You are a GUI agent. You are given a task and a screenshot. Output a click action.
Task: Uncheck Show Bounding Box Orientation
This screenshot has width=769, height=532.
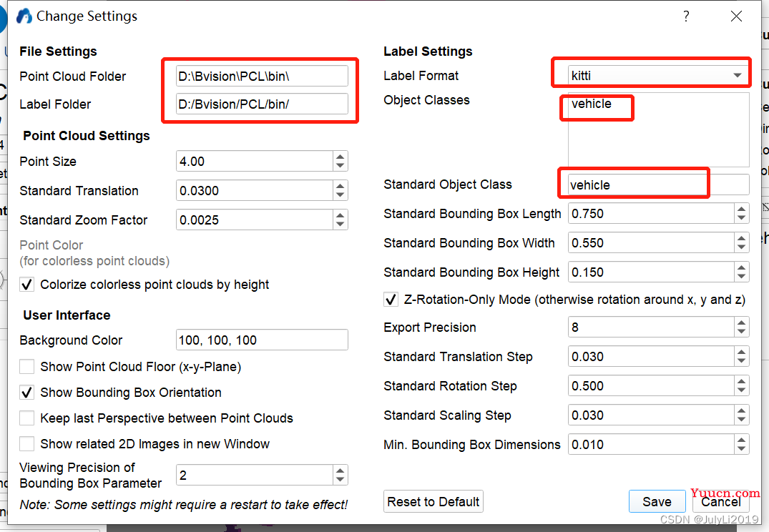point(27,393)
